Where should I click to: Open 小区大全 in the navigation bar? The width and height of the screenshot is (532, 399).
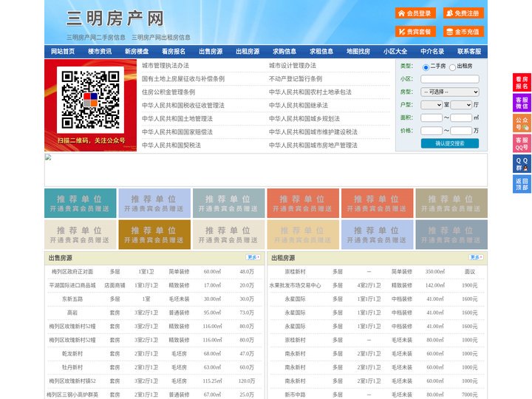pos(395,52)
